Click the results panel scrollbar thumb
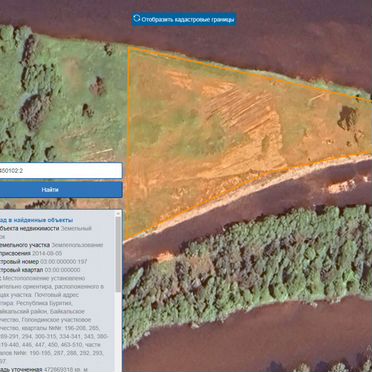The width and height of the screenshot is (372, 372). tap(118, 253)
